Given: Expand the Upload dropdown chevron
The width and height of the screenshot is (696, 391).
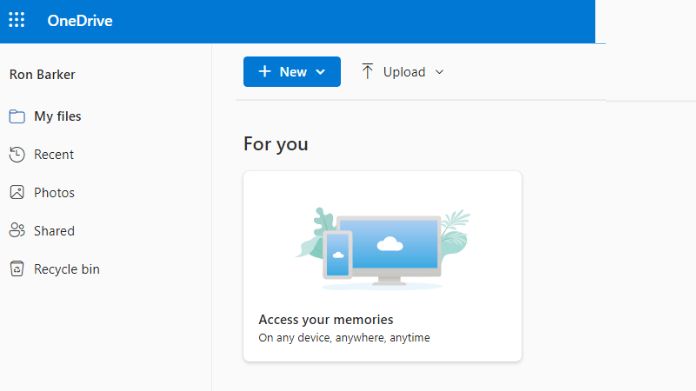Looking at the screenshot, I should [439, 72].
